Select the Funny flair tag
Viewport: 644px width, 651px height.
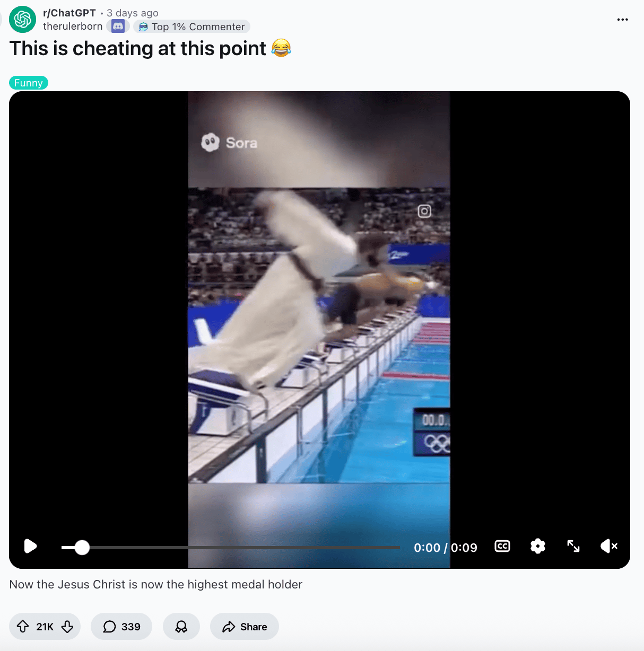click(x=29, y=83)
